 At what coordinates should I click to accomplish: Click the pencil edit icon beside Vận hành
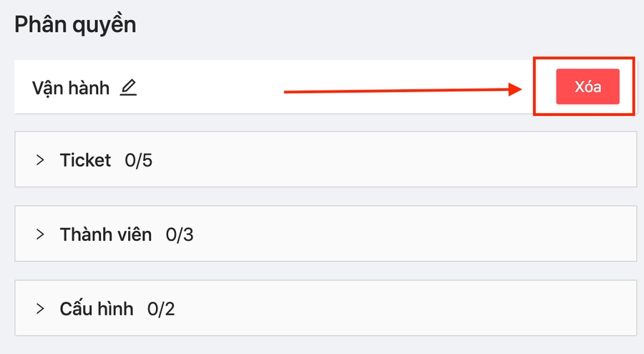pyautogui.click(x=128, y=88)
